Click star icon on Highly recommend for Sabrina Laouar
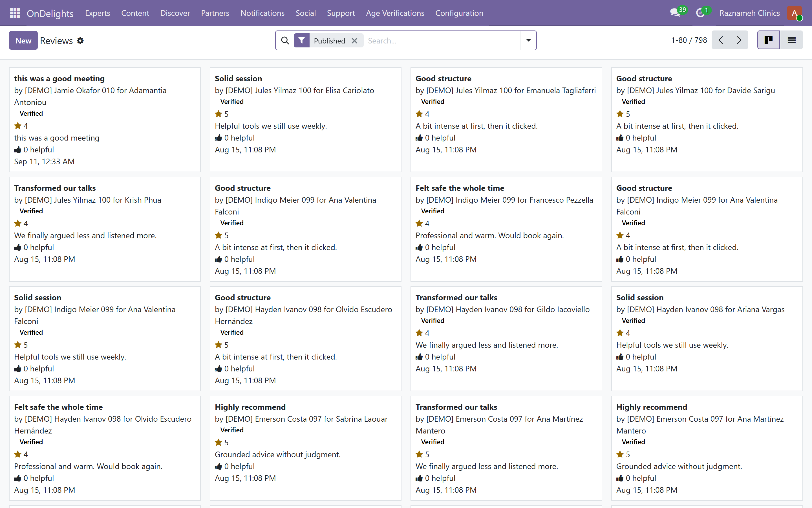The image size is (812, 508). point(219,443)
